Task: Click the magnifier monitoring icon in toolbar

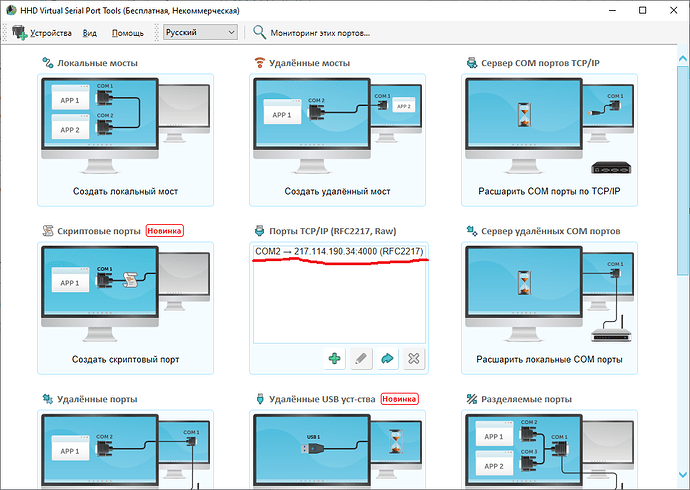Action: 259,32
